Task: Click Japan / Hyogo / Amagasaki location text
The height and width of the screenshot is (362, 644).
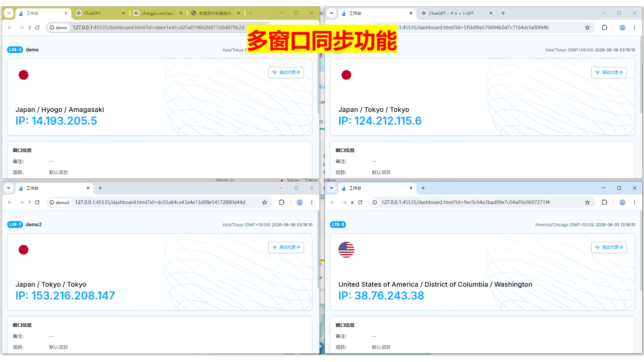Action: click(60, 110)
